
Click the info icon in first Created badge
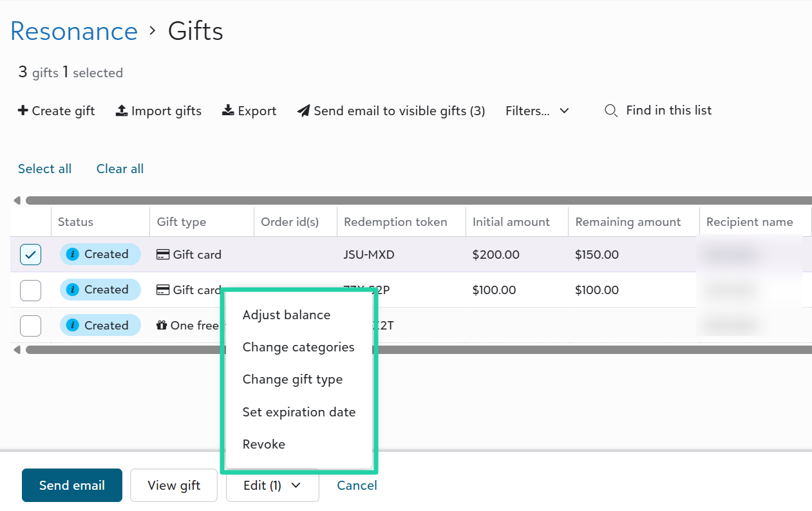[73, 254]
